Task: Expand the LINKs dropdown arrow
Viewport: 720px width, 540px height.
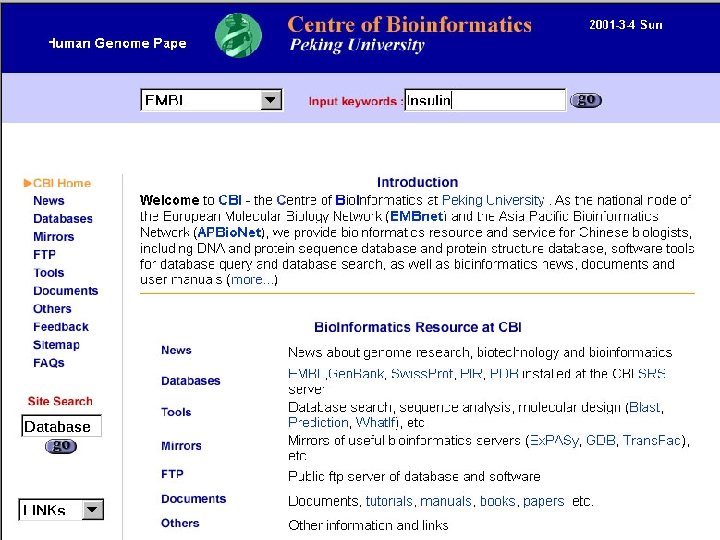Action: pyautogui.click(x=92, y=509)
